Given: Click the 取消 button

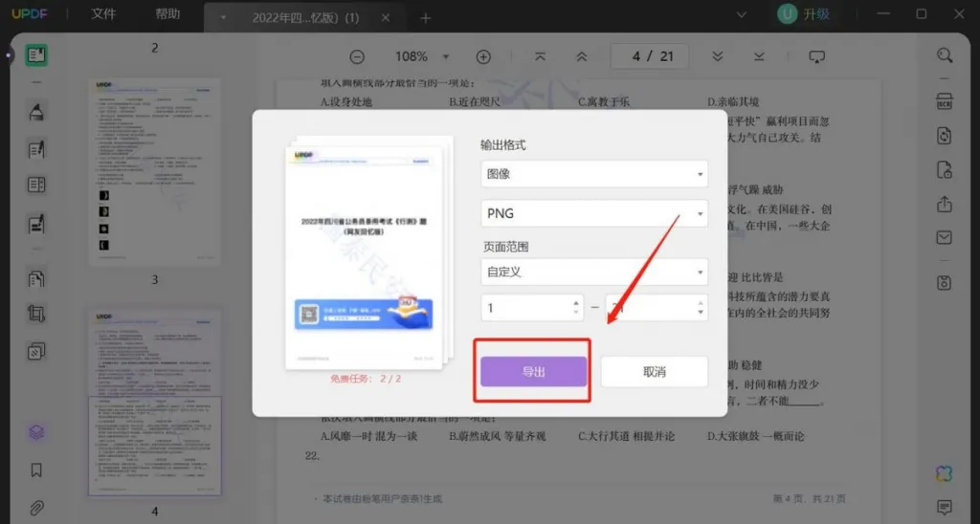Looking at the screenshot, I should [655, 372].
